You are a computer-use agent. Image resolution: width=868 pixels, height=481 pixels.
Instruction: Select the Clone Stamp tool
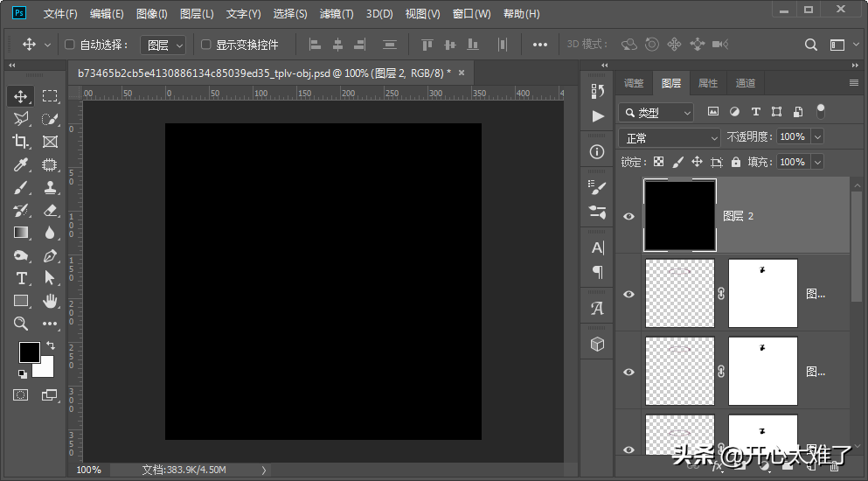tap(50, 187)
